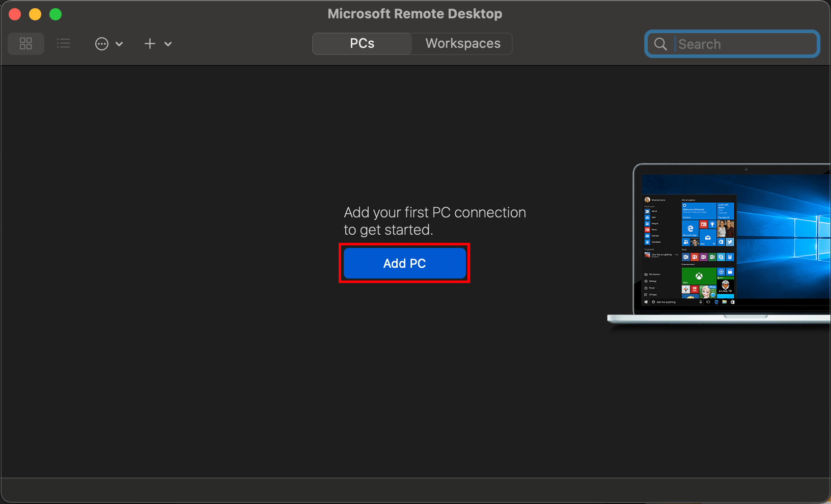Open the dropdown arrow beside the plus icon

(x=168, y=44)
